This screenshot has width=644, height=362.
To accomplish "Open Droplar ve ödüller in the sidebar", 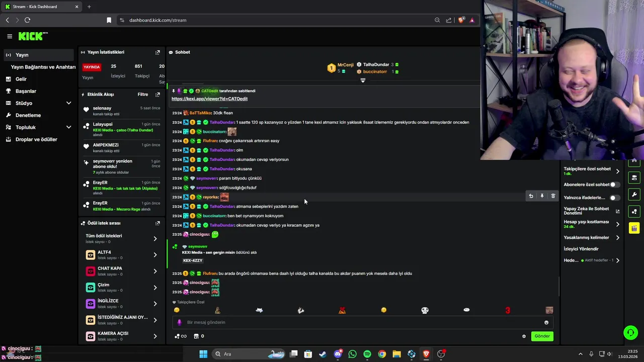I will (38, 139).
